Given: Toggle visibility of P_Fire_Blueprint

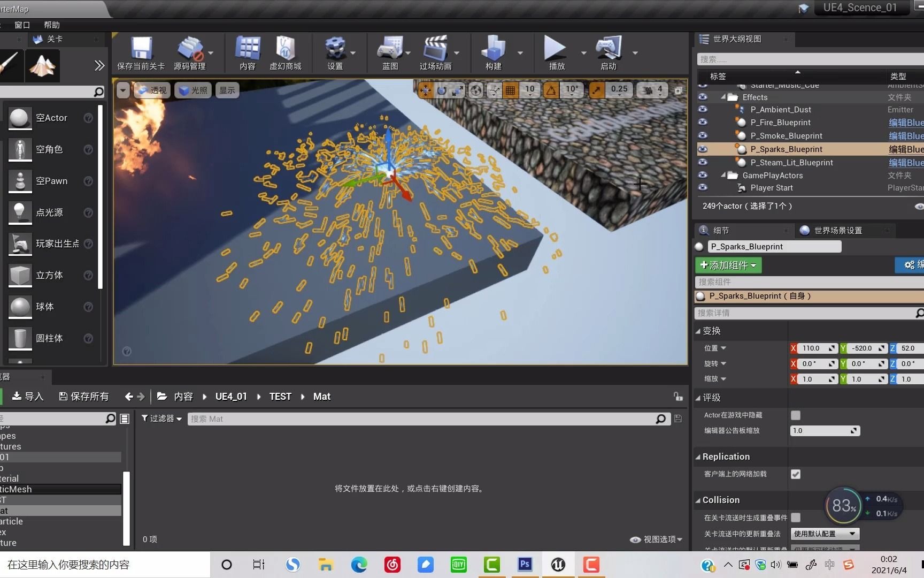Looking at the screenshot, I should click(x=703, y=122).
